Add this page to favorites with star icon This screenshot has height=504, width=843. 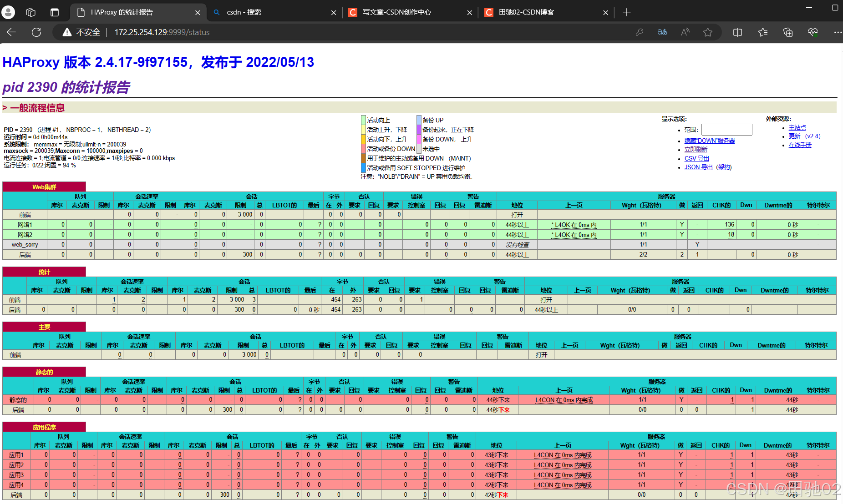click(x=708, y=32)
